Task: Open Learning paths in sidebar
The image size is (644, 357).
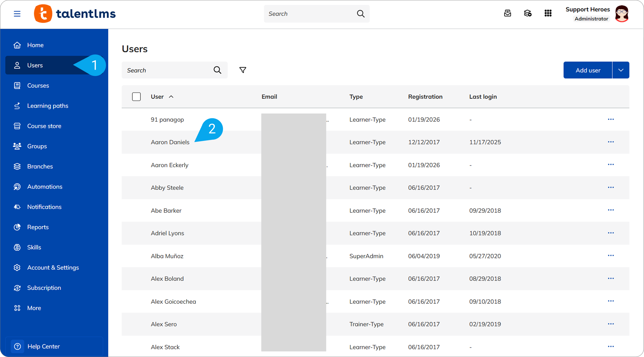Action: pos(54,106)
